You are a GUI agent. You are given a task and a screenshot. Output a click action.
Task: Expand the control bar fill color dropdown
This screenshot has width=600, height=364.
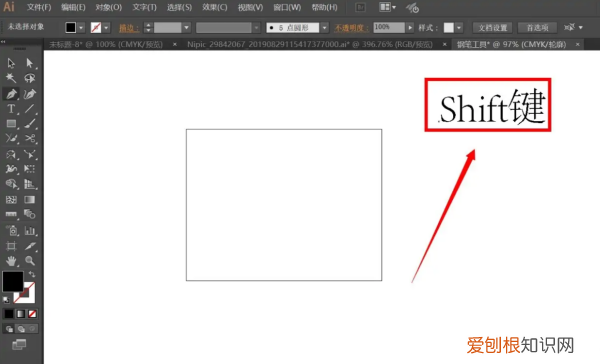(x=81, y=28)
